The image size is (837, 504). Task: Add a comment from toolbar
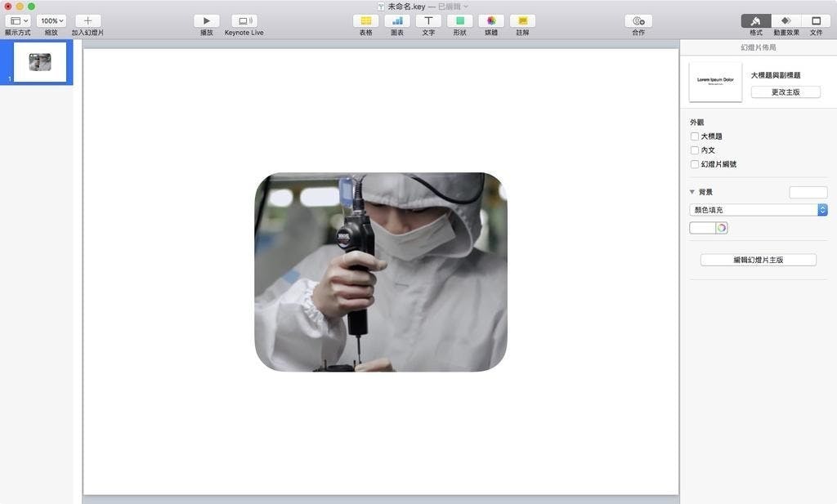click(522, 20)
